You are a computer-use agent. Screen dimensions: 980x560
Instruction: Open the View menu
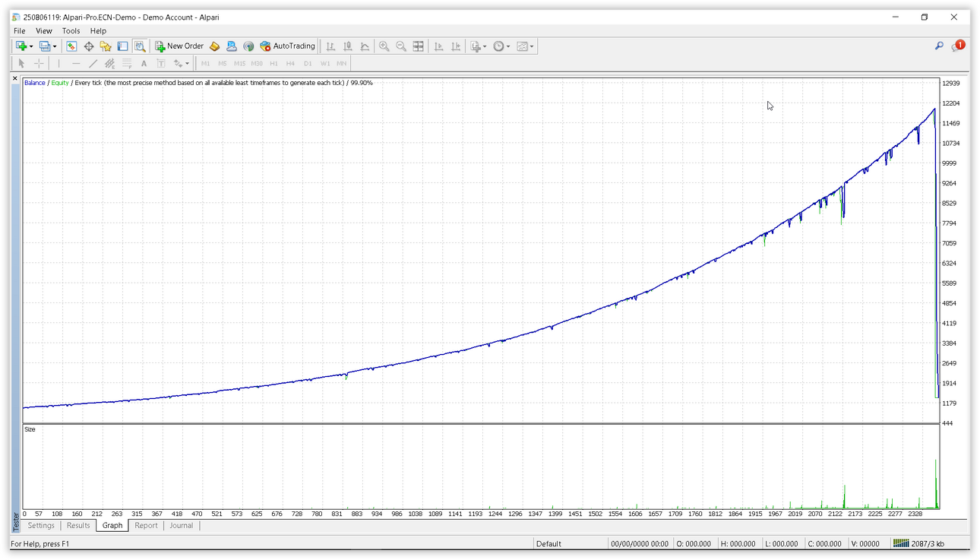point(44,31)
